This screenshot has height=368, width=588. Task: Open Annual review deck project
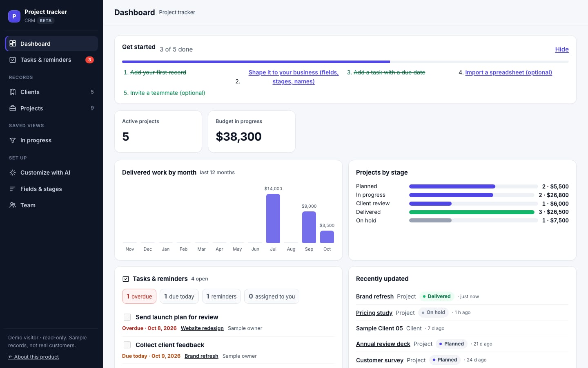point(383,344)
